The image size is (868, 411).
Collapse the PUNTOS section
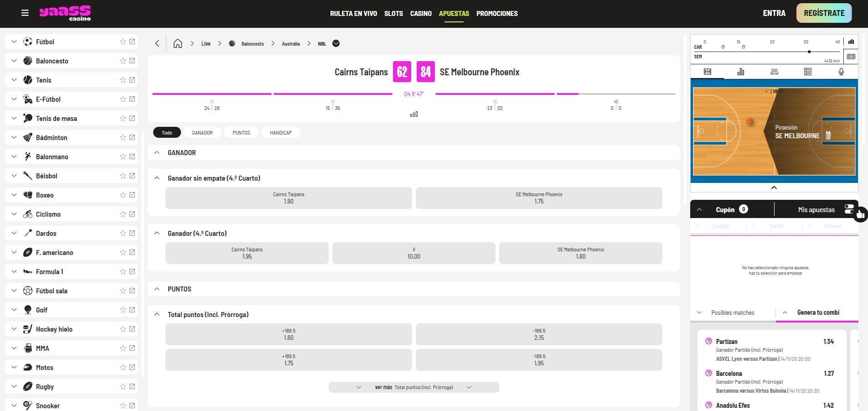tap(157, 289)
